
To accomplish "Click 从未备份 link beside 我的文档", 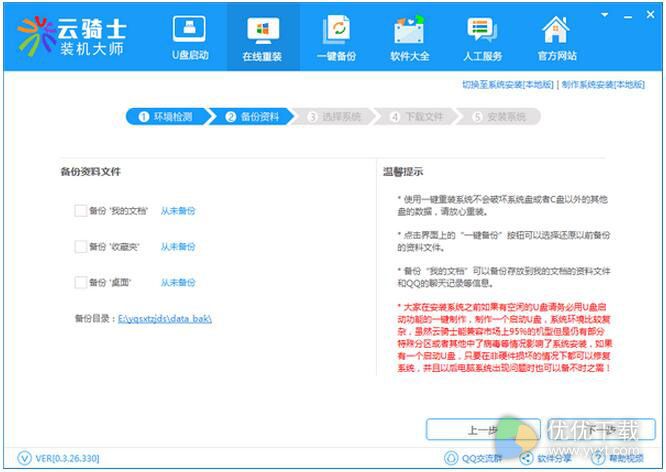I will [x=178, y=211].
